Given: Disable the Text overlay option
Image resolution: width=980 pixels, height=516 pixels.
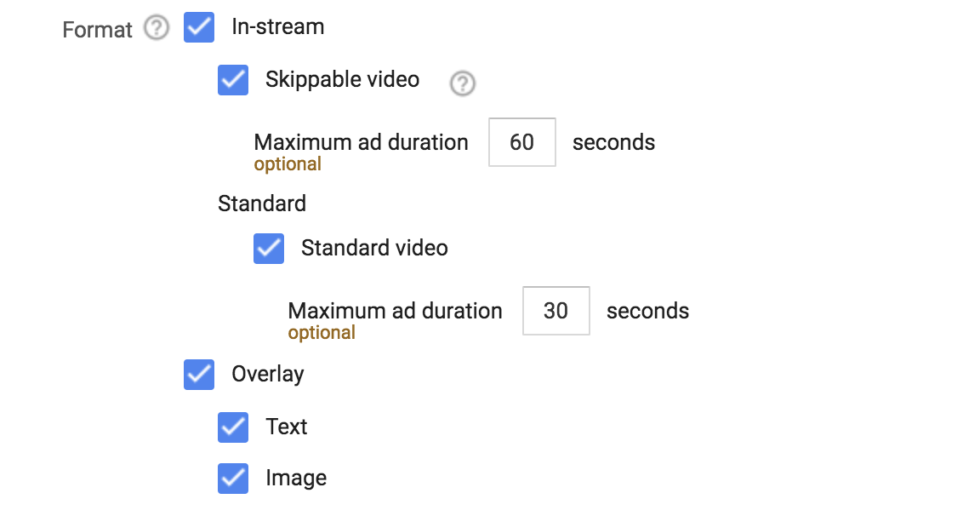Looking at the screenshot, I should [x=232, y=427].
